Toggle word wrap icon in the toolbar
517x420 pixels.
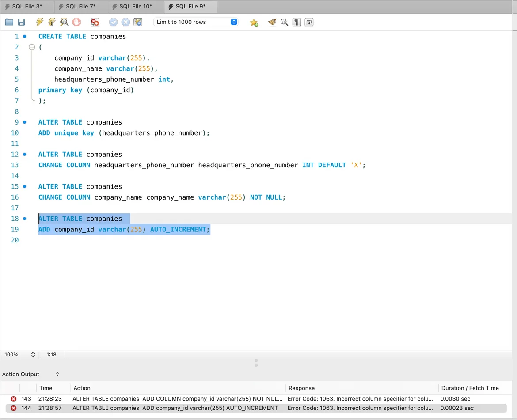(309, 22)
